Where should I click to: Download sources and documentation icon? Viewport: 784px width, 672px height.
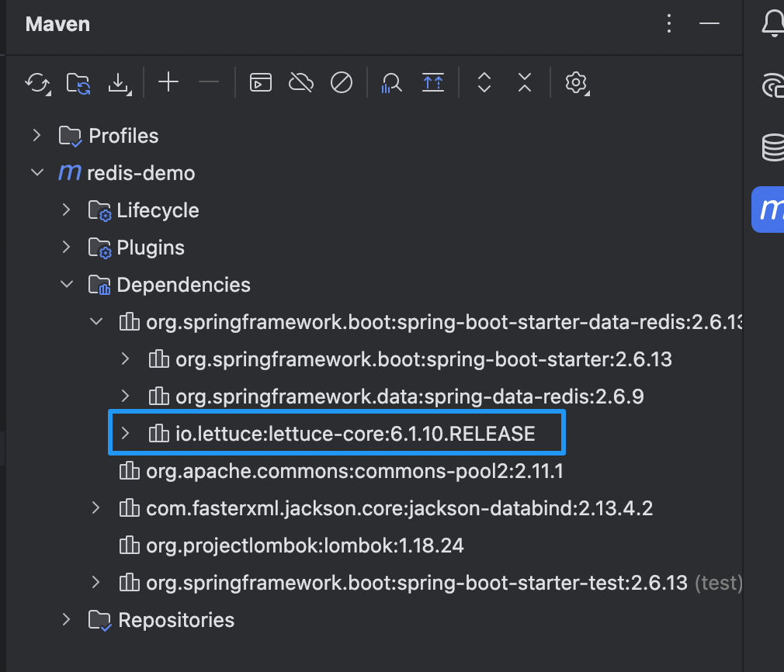(x=119, y=83)
